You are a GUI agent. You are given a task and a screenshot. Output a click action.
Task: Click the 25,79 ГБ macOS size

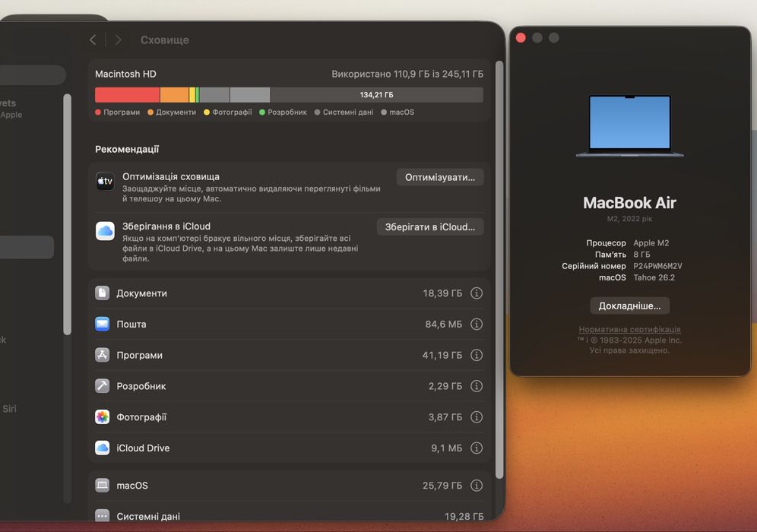click(x=442, y=485)
